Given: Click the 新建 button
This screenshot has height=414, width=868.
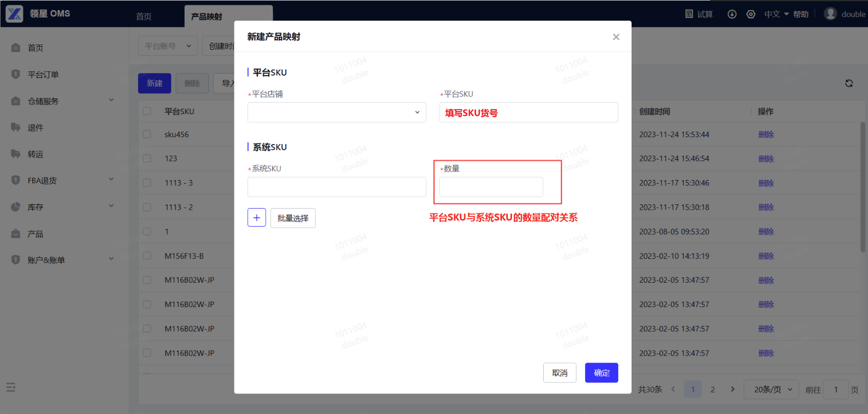Looking at the screenshot, I should coord(154,83).
